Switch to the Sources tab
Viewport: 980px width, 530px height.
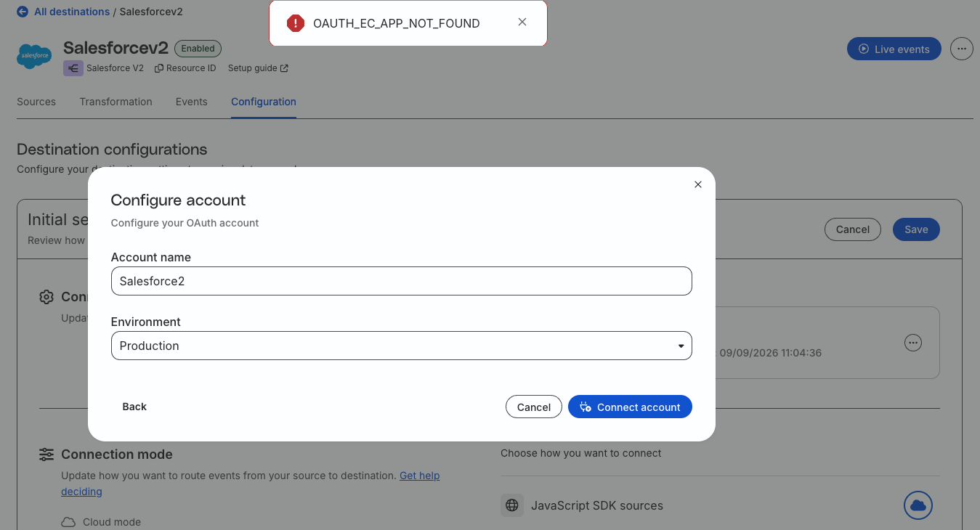point(36,102)
